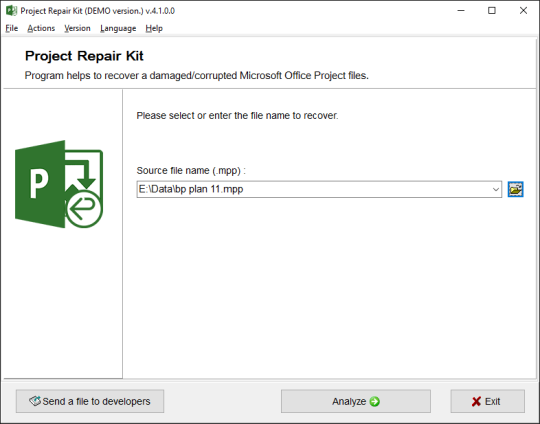Click the Analyze button
The image size is (540, 424).
click(356, 401)
